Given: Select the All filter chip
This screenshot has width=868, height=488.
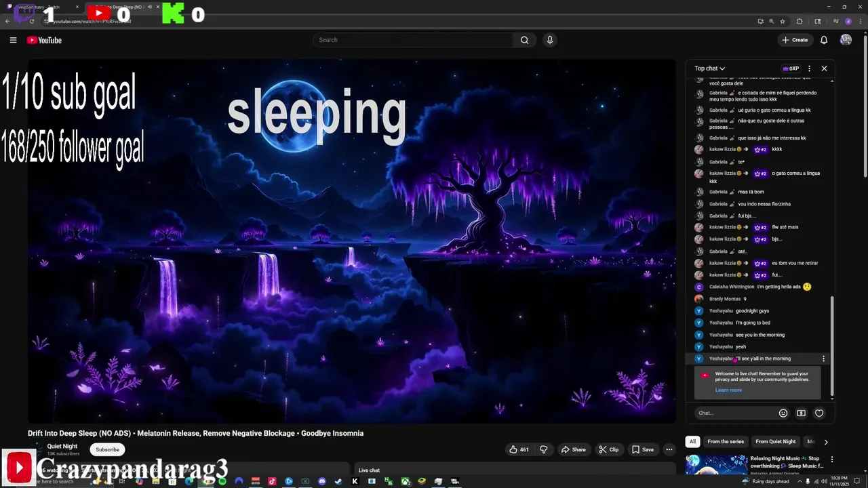Looking at the screenshot, I should tap(692, 442).
